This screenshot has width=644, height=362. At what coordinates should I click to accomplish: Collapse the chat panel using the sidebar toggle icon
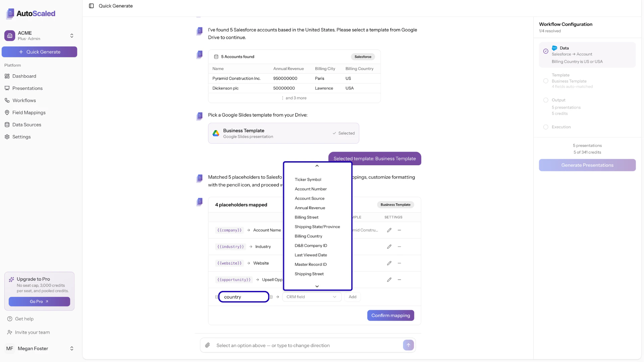click(91, 6)
